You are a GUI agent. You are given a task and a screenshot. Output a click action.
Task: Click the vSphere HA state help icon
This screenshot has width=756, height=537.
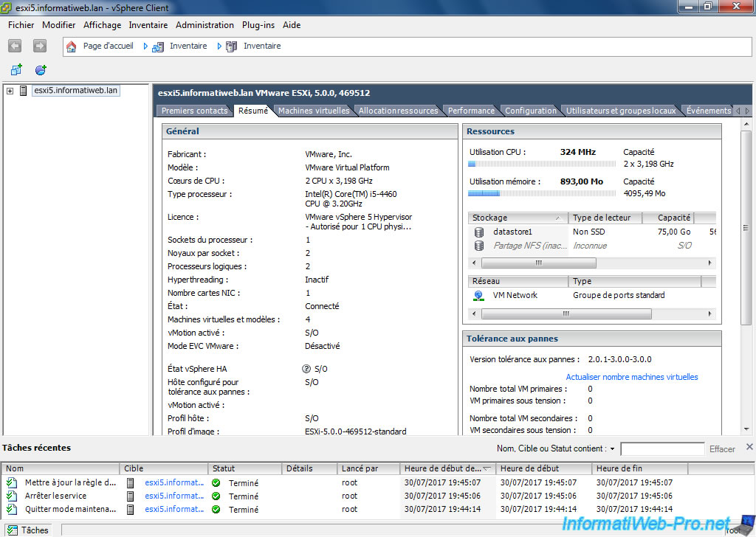click(306, 369)
